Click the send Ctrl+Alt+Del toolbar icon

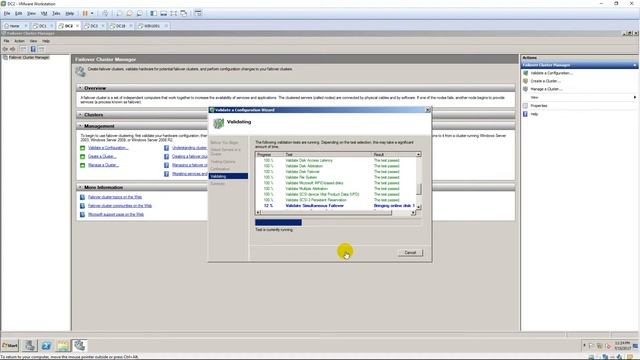pyautogui.click(x=105, y=13)
